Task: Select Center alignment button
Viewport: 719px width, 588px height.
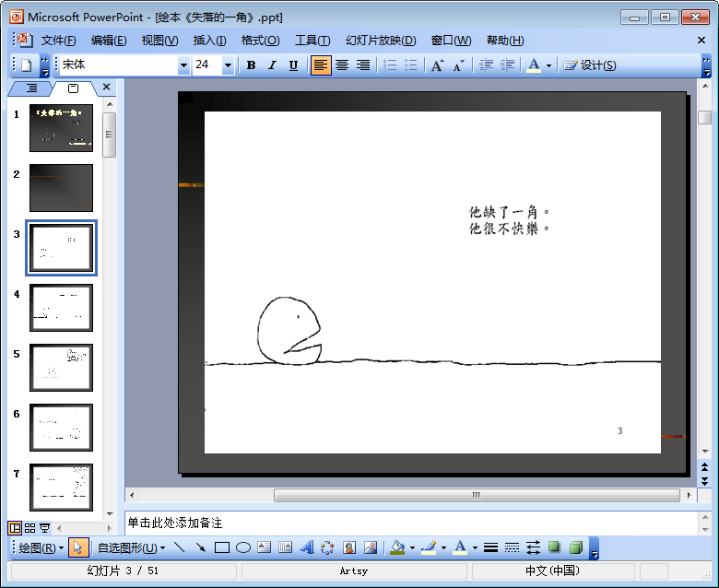Action: point(342,65)
